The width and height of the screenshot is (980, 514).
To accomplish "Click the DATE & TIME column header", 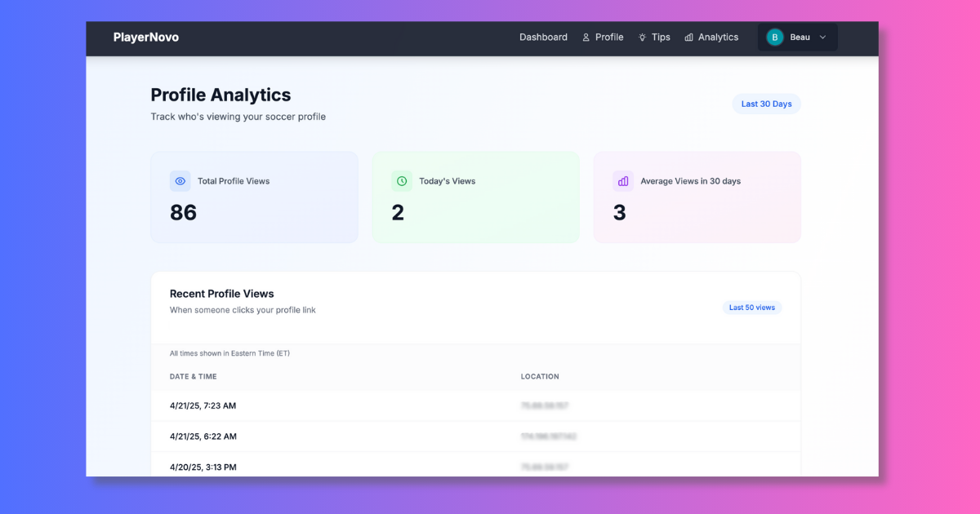I will [192, 376].
